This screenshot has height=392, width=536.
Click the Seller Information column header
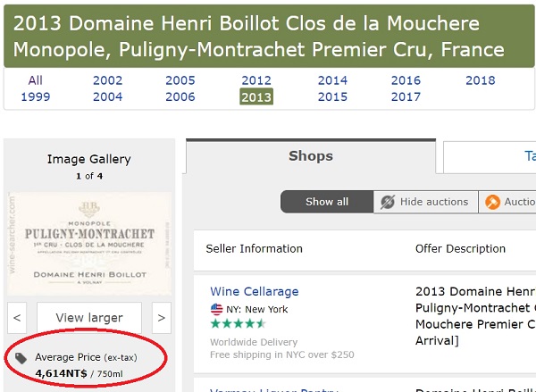tap(254, 249)
